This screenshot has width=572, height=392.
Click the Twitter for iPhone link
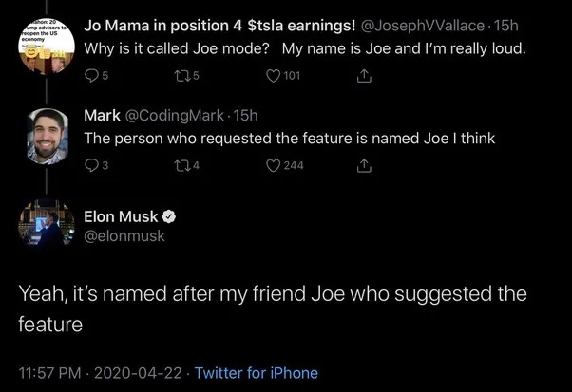tap(257, 373)
